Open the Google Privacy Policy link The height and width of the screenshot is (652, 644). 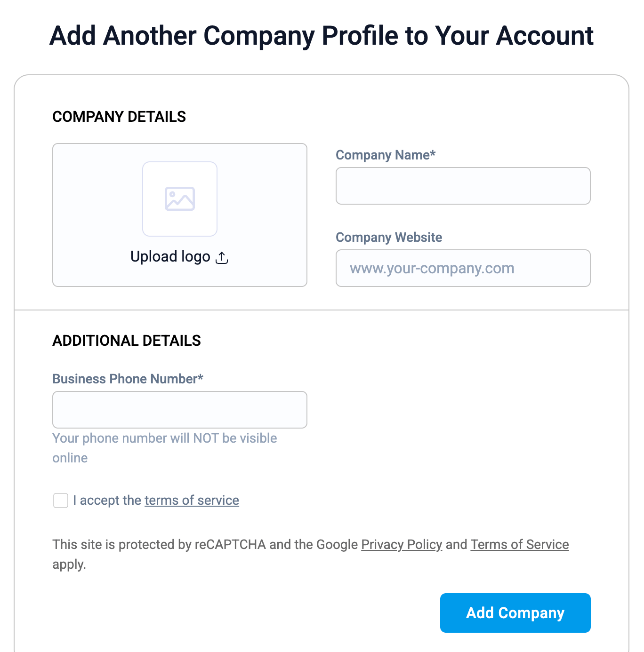point(402,544)
